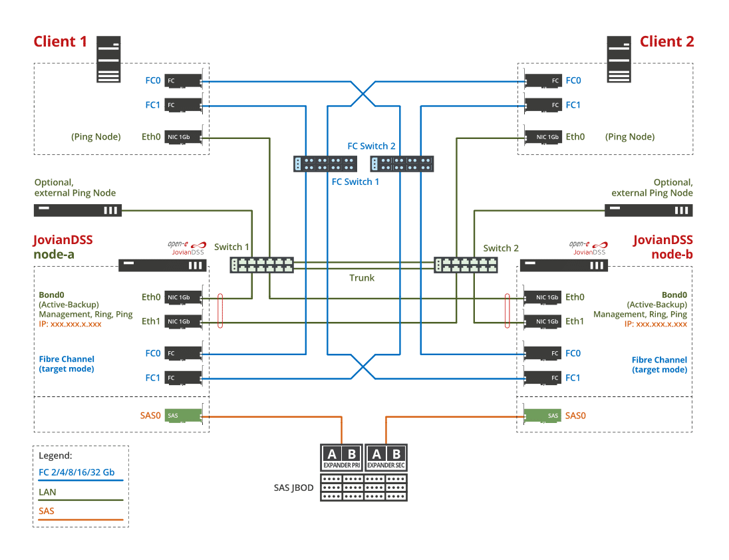Click Client 2 '(Ping Node)' text

(x=630, y=137)
